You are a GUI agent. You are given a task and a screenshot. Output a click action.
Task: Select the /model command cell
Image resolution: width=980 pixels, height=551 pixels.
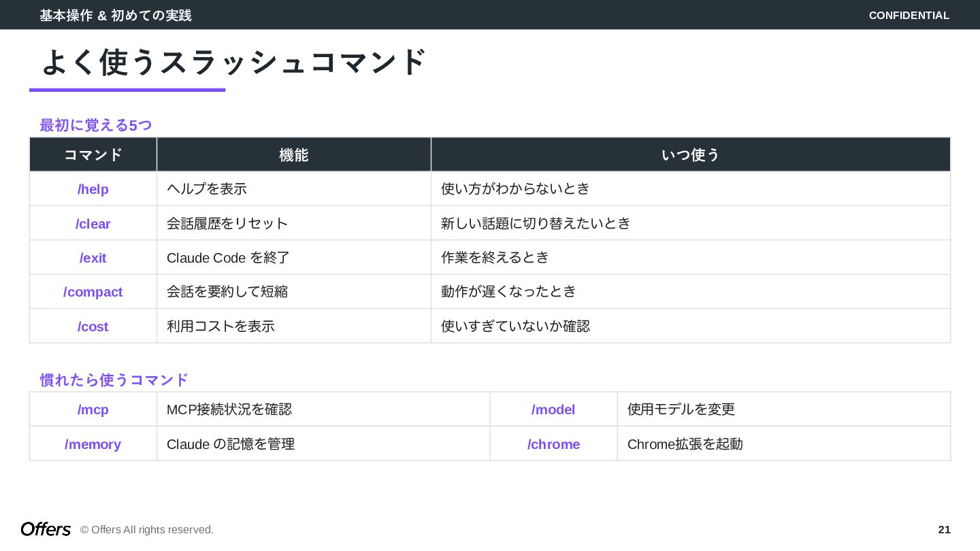coord(553,410)
